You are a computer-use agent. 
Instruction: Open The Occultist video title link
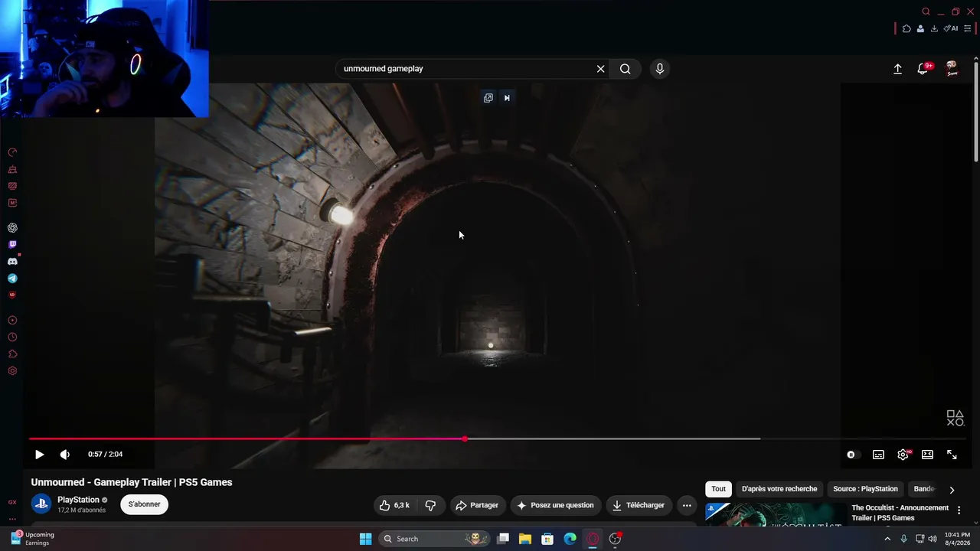coord(900,513)
